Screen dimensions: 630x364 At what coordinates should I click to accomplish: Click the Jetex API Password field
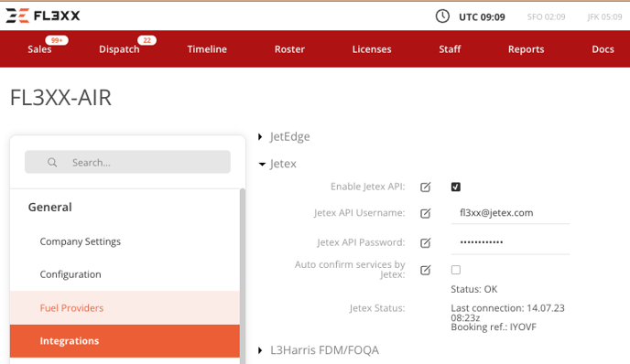[x=510, y=242]
